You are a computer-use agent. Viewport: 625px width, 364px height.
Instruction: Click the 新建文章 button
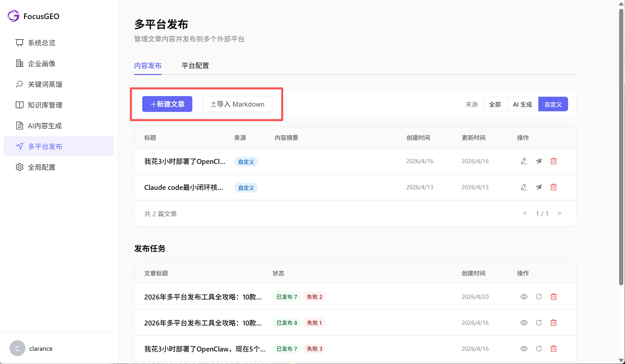(167, 104)
